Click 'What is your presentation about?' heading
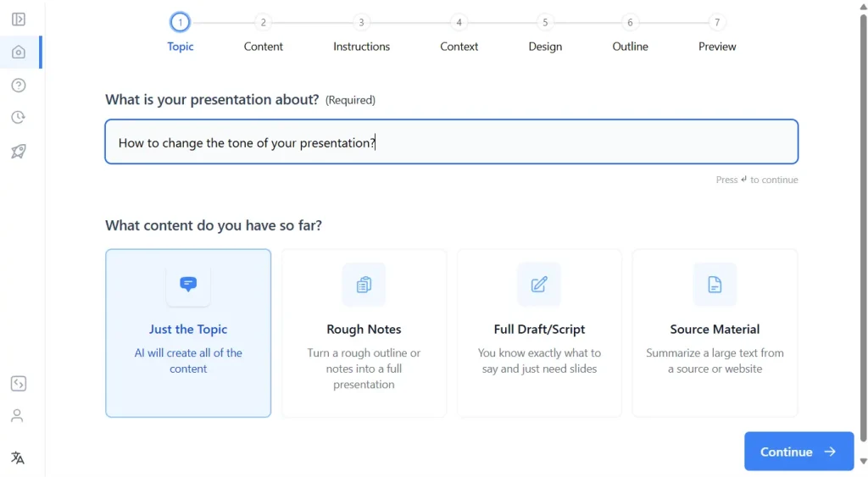Image resolution: width=868 pixels, height=477 pixels. click(212, 100)
